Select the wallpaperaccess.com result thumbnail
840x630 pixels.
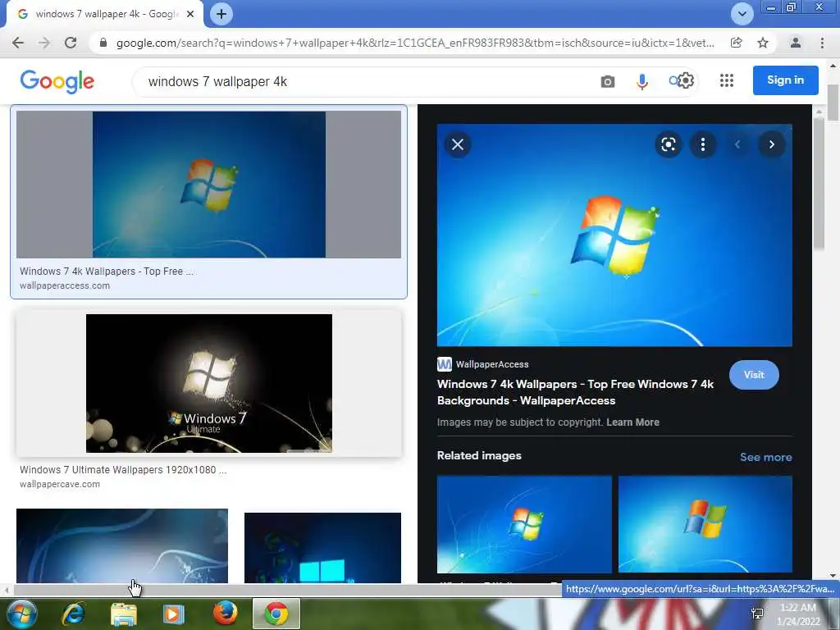208,185
